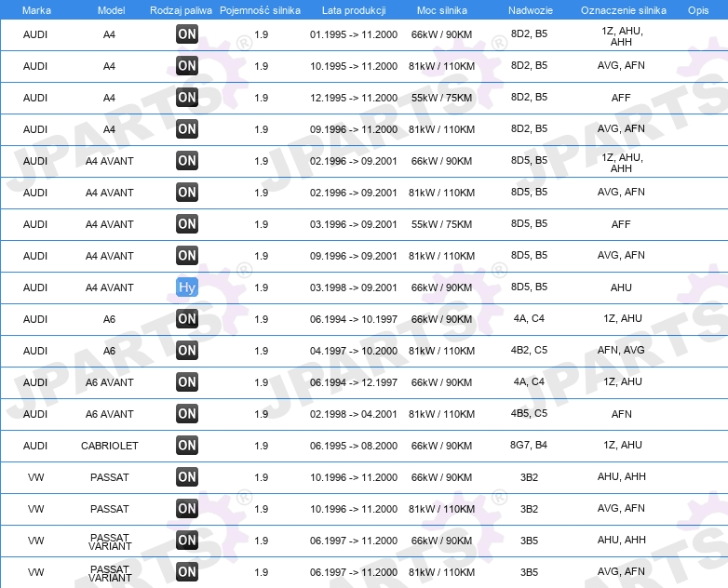Screen dimensions: 728x588
Task: Click engine code AHU in hybrid row
Action: [621, 287]
